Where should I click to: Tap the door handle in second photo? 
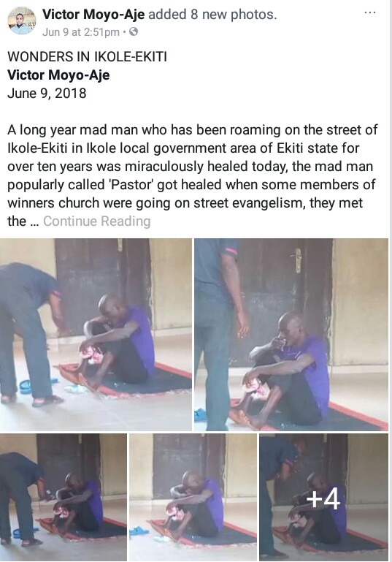(297, 260)
